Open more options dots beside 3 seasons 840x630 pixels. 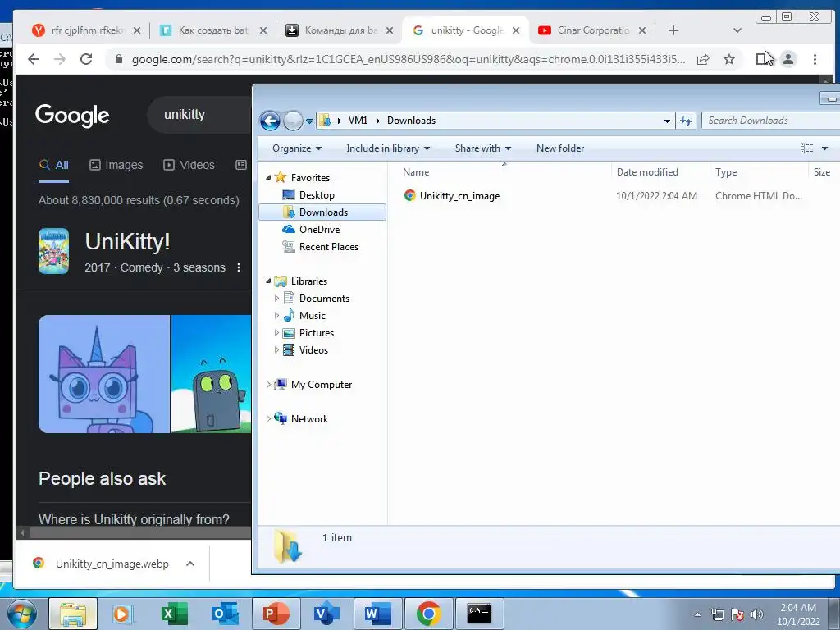239,267
